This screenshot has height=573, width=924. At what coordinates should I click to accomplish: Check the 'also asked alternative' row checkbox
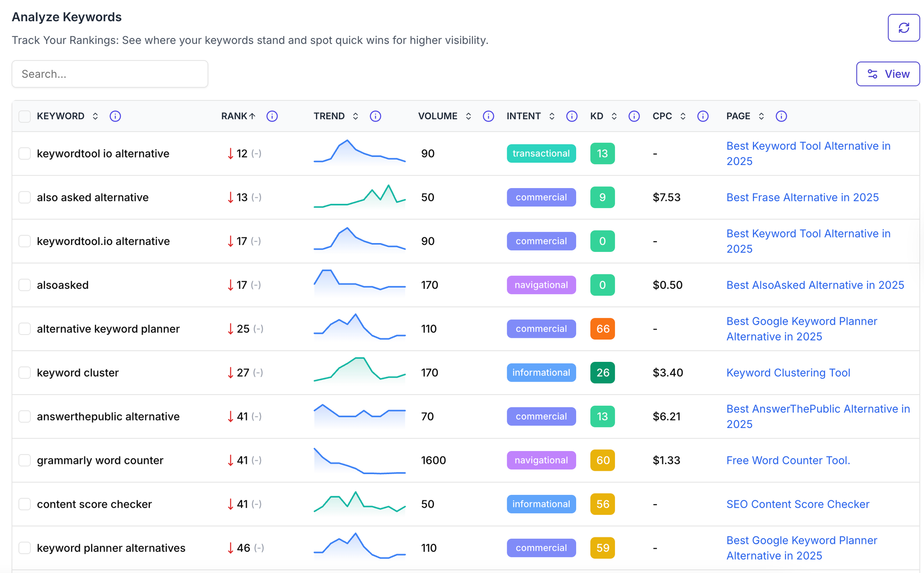(x=24, y=197)
